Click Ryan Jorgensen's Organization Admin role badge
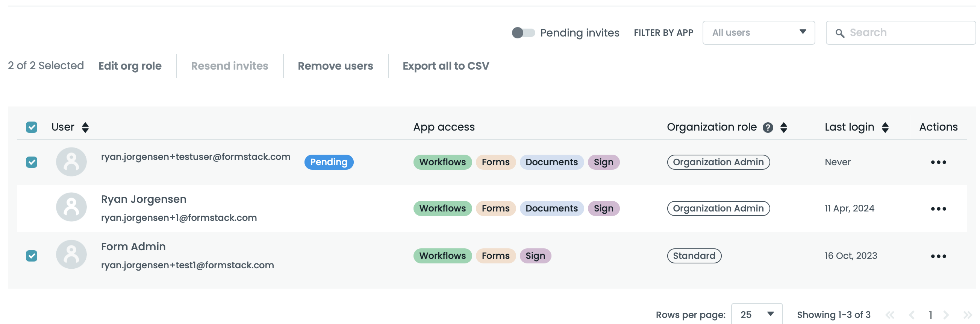The image size is (980, 324). (x=718, y=208)
